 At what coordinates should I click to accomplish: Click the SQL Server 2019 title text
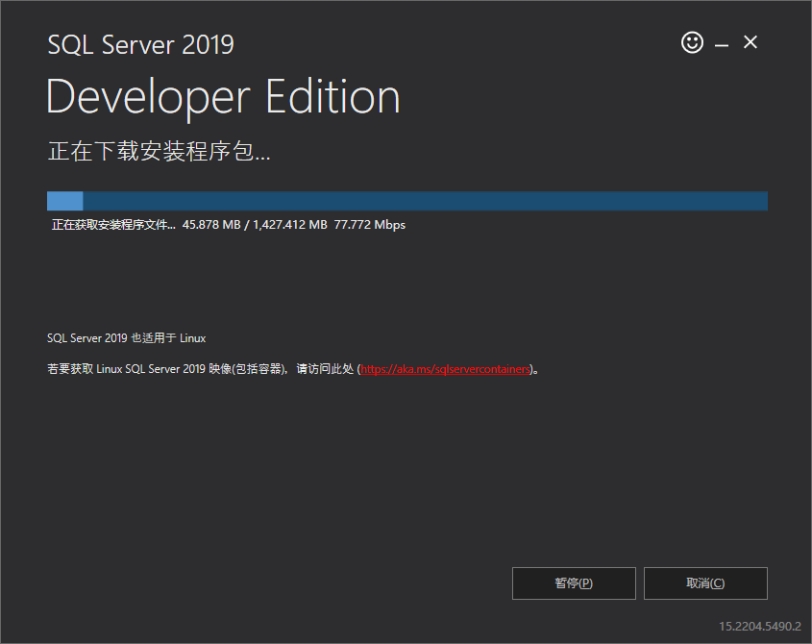tap(141, 44)
